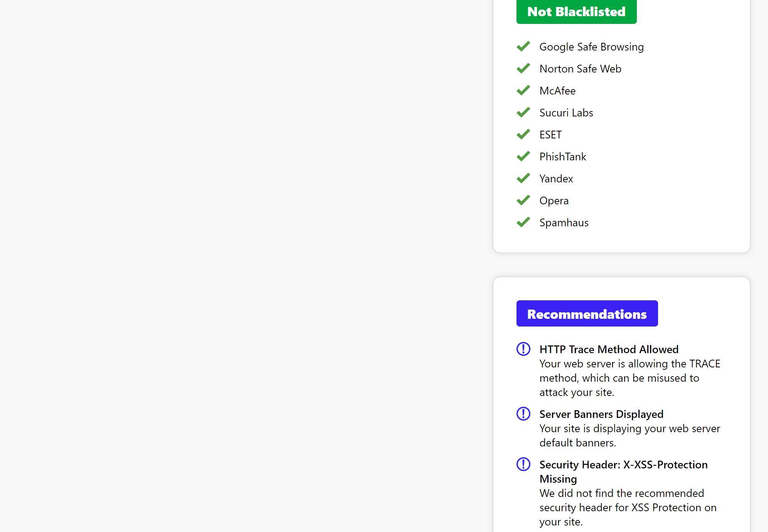Click the warning icon beside HTTP Trace Method Allowed

point(523,349)
